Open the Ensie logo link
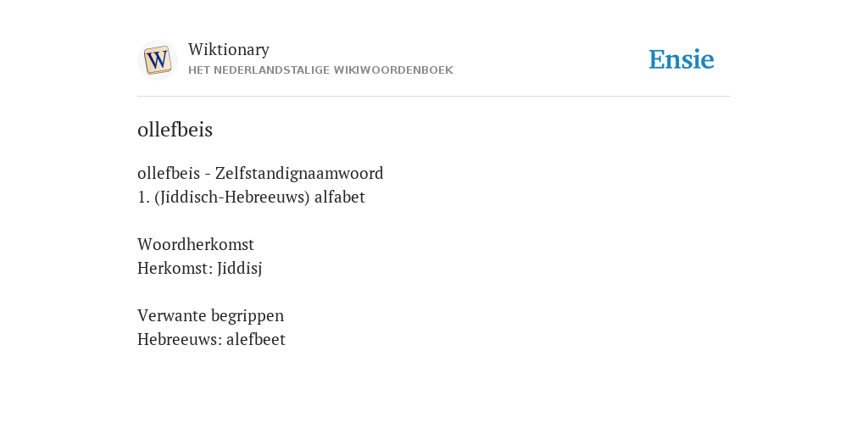Viewport: 868px width, 434px height. (x=682, y=59)
